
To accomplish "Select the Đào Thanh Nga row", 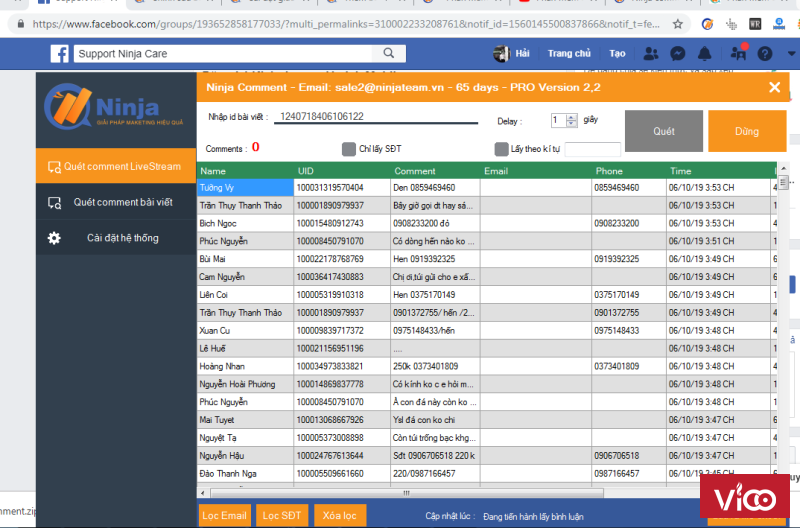I will pyautogui.click(x=487, y=473).
